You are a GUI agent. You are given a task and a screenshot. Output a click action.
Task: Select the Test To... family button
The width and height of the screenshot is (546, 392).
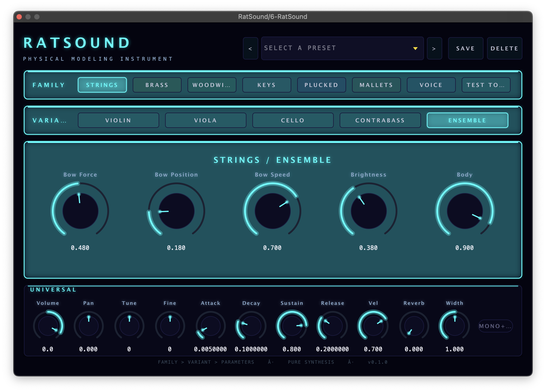[x=486, y=85]
